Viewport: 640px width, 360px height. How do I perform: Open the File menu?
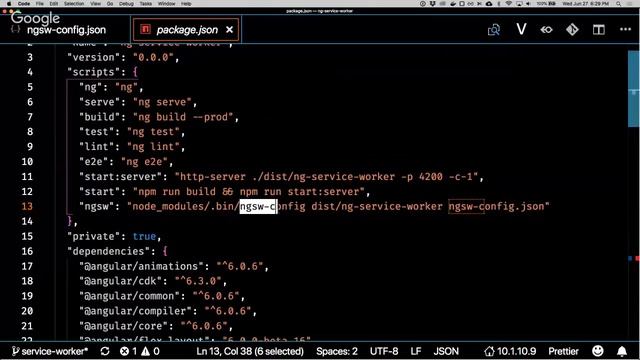click(x=40, y=4)
